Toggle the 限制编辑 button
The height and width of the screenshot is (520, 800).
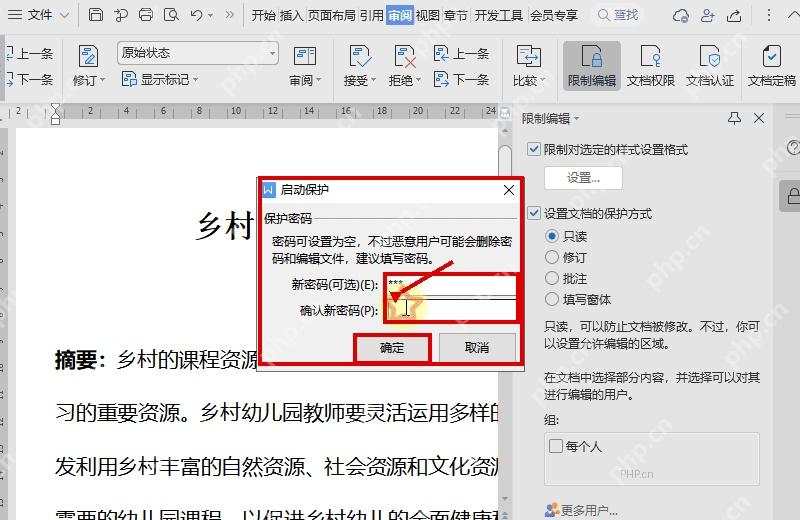(x=592, y=66)
